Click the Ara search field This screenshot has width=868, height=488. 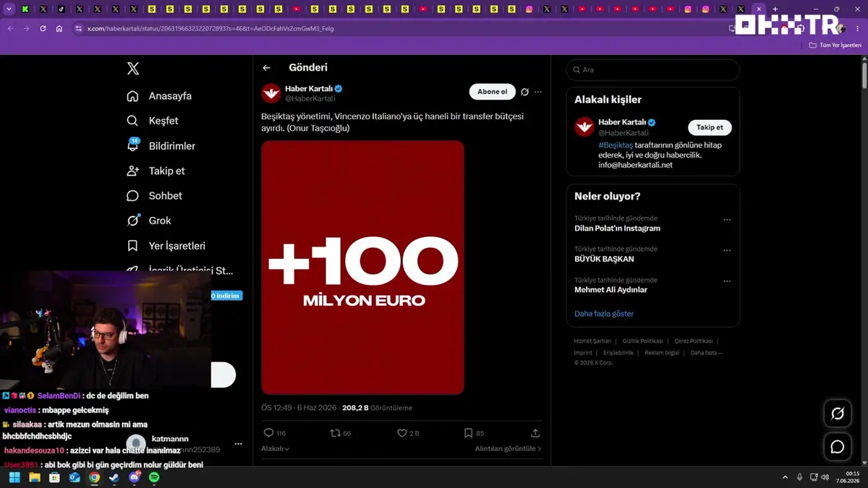(x=652, y=70)
